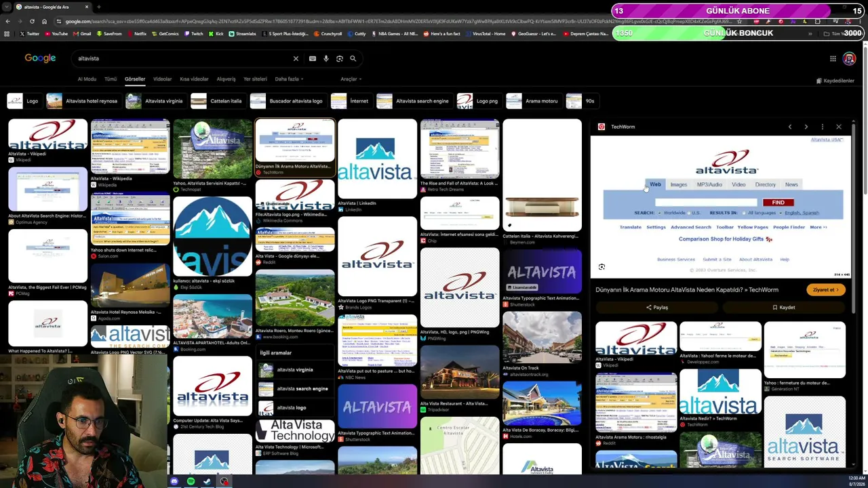Show hidden bookmarks via the overflow chevron
Viewport: 868px width, 488px height.
coord(810,34)
